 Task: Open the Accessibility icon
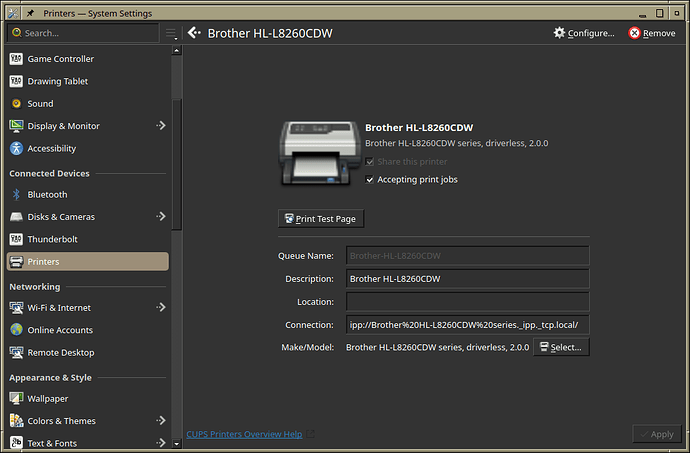(x=16, y=148)
